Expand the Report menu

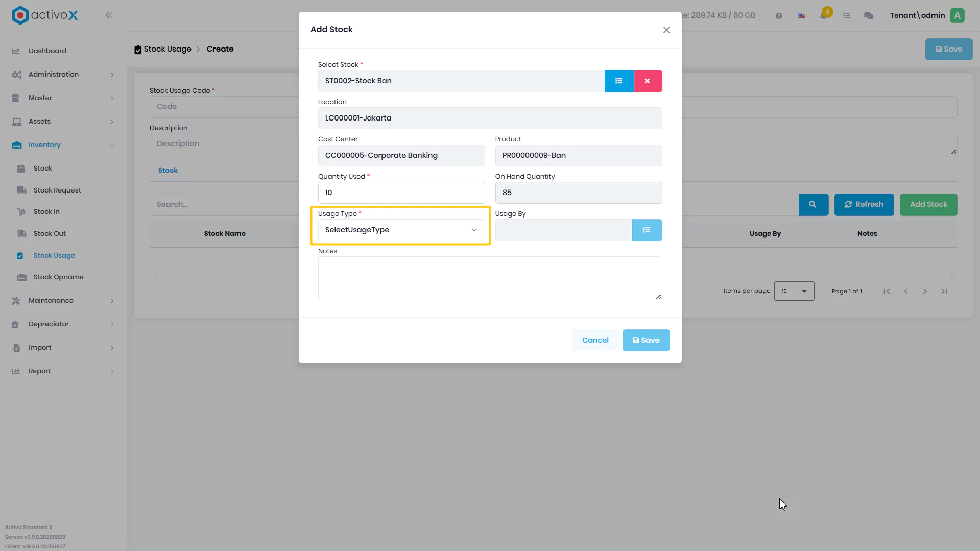(x=63, y=371)
